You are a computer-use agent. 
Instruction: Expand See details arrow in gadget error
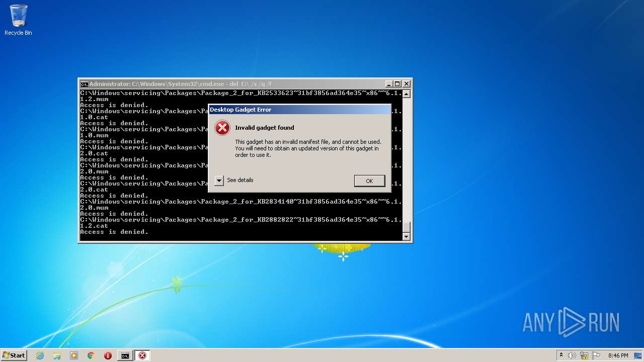click(x=219, y=180)
